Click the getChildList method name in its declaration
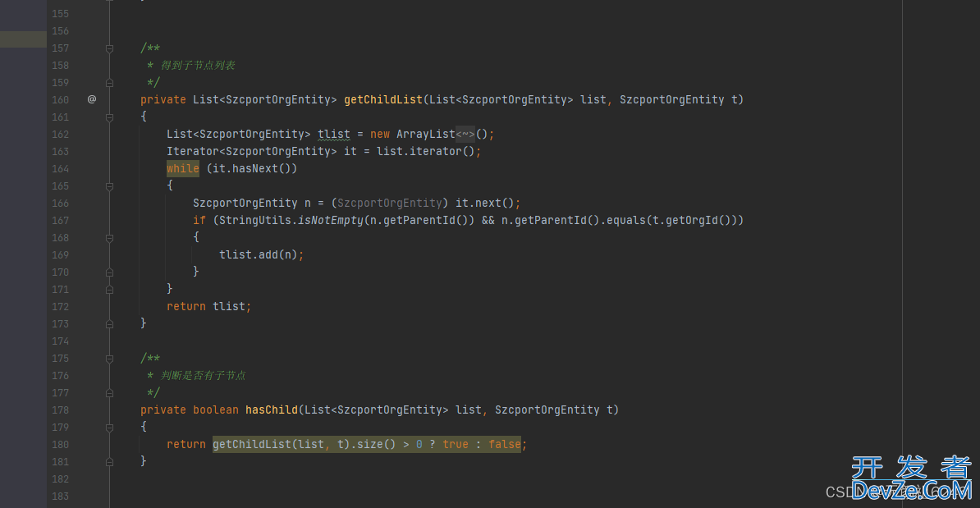Screen dimensions: 980x508 [383, 99]
